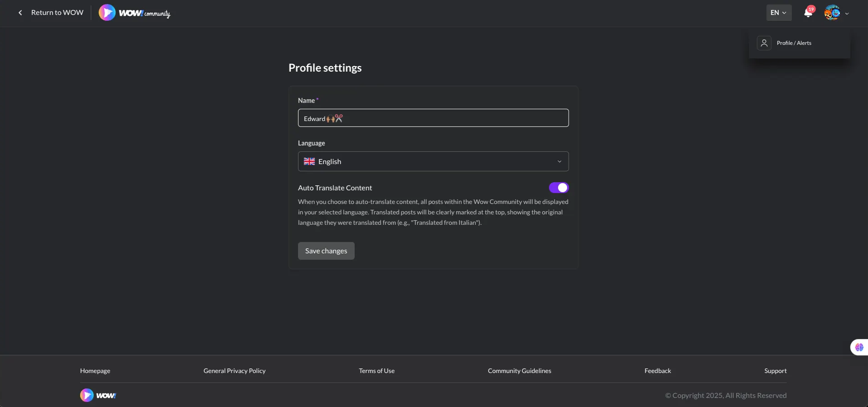
Task: Expand the EN language selector in header
Action: pos(779,13)
